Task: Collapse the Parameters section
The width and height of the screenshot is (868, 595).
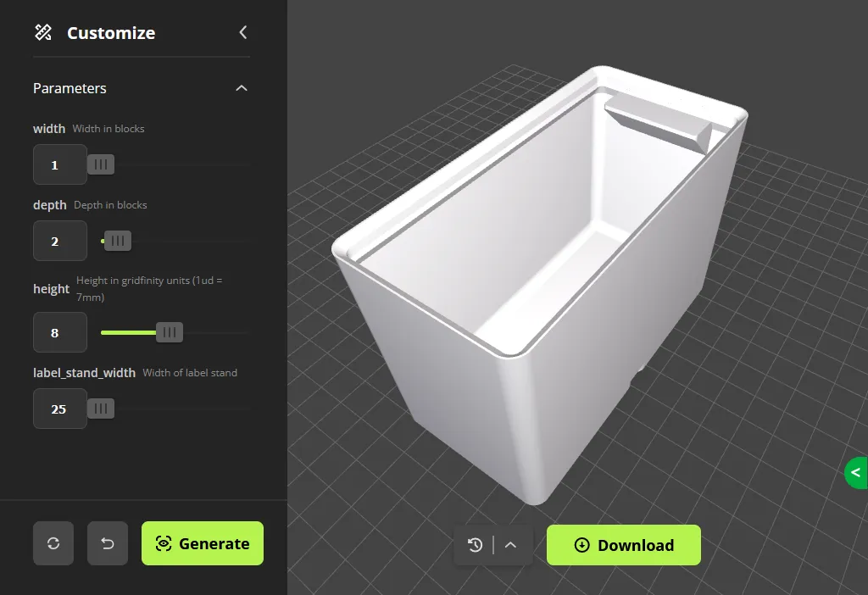Action: click(x=242, y=87)
